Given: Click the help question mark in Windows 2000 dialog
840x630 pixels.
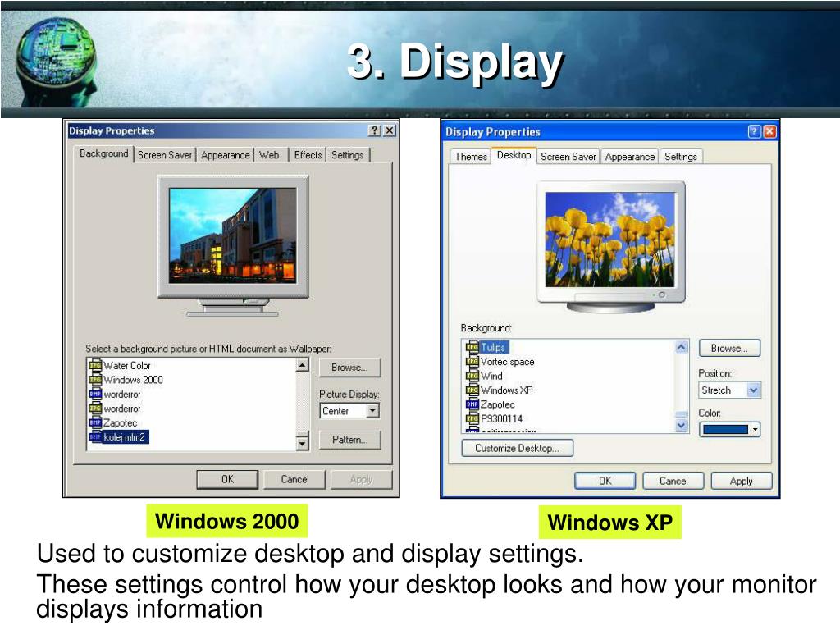Looking at the screenshot, I should [x=375, y=130].
